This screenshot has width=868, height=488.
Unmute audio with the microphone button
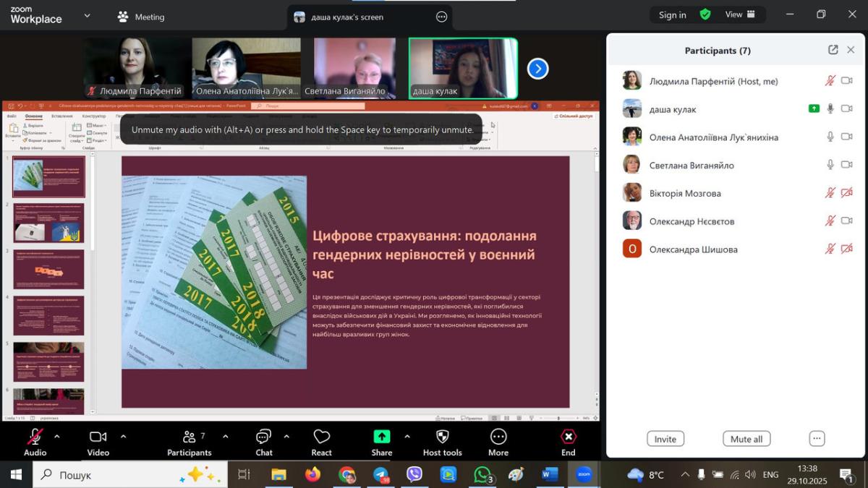click(35, 437)
